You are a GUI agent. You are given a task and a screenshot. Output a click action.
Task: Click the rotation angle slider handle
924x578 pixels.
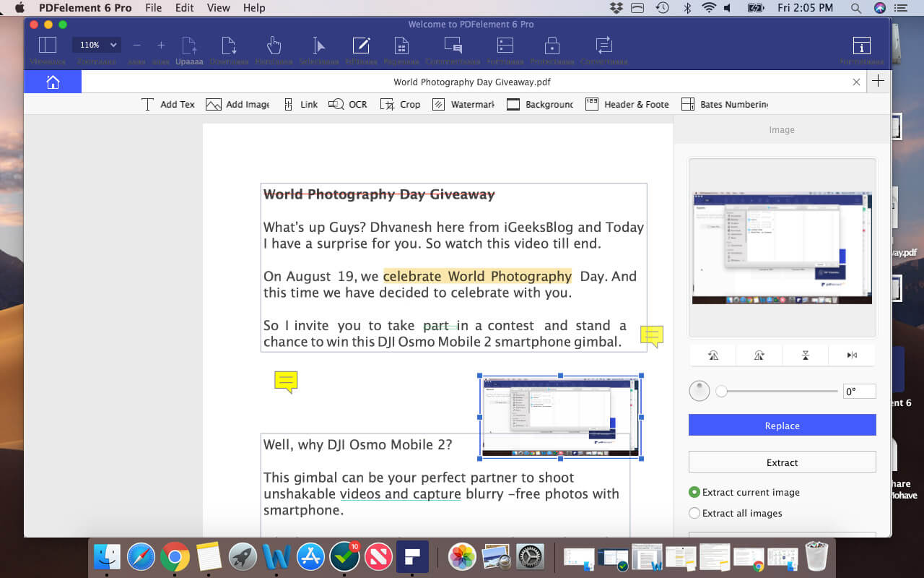point(721,392)
